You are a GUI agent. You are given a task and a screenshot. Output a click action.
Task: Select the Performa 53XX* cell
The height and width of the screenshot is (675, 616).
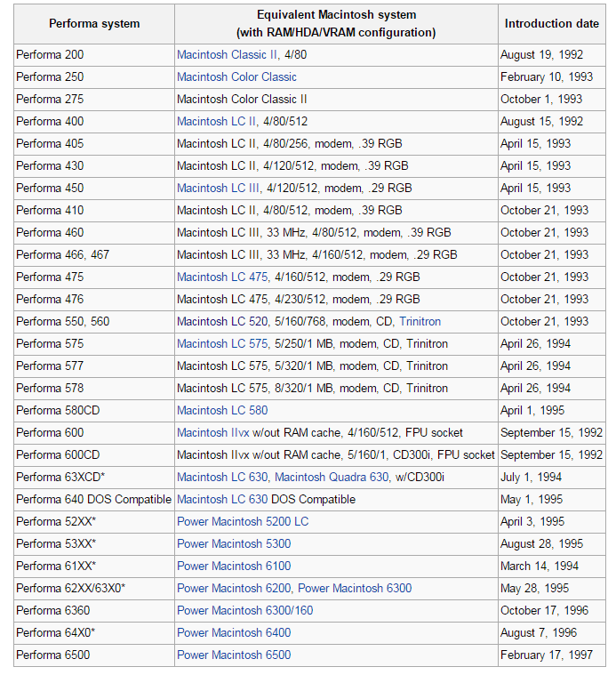pos(94,544)
